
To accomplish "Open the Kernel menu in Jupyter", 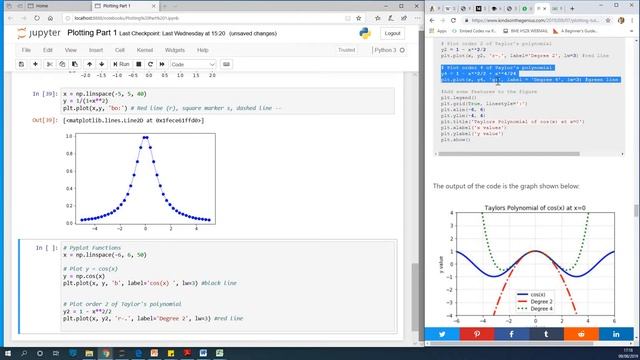I will pyautogui.click(x=144, y=50).
